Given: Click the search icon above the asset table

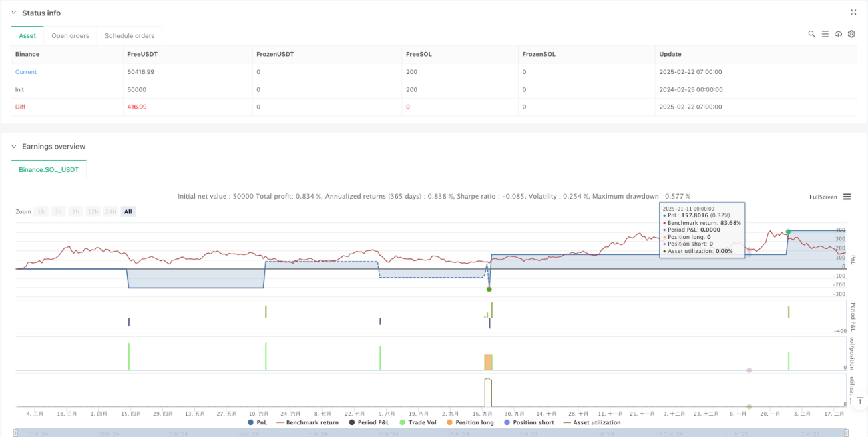Looking at the screenshot, I should (x=811, y=34).
